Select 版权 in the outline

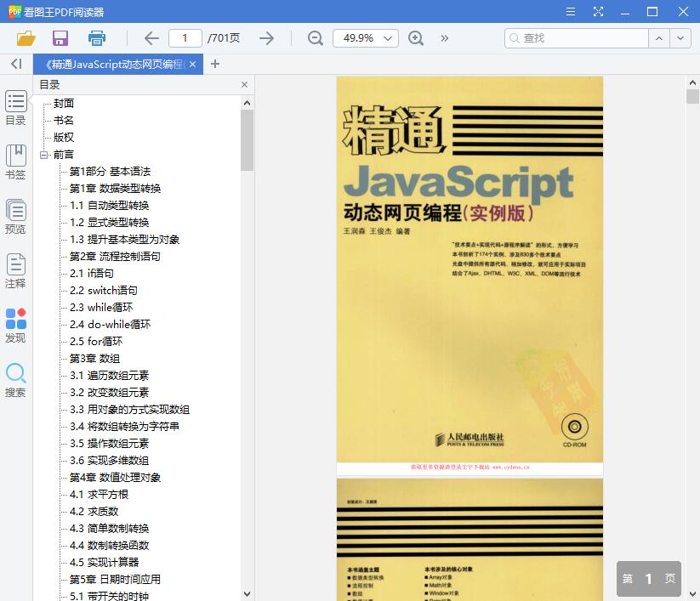pyautogui.click(x=64, y=138)
